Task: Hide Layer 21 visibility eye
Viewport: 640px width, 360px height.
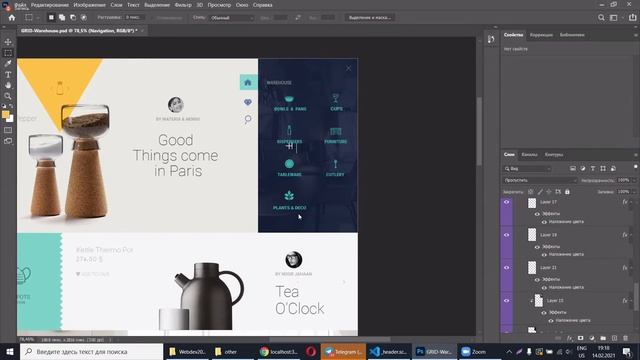Action: click(507, 268)
